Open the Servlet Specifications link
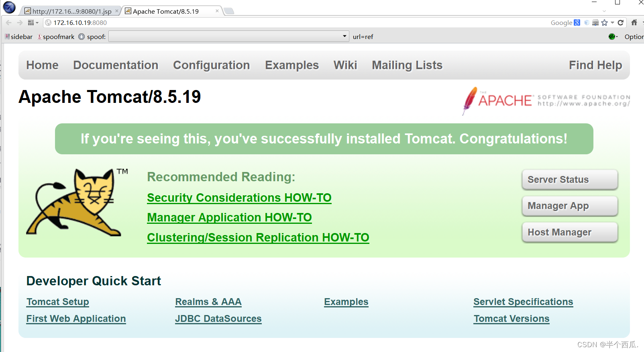The height and width of the screenshot is (352, 644). pos(523,302)
